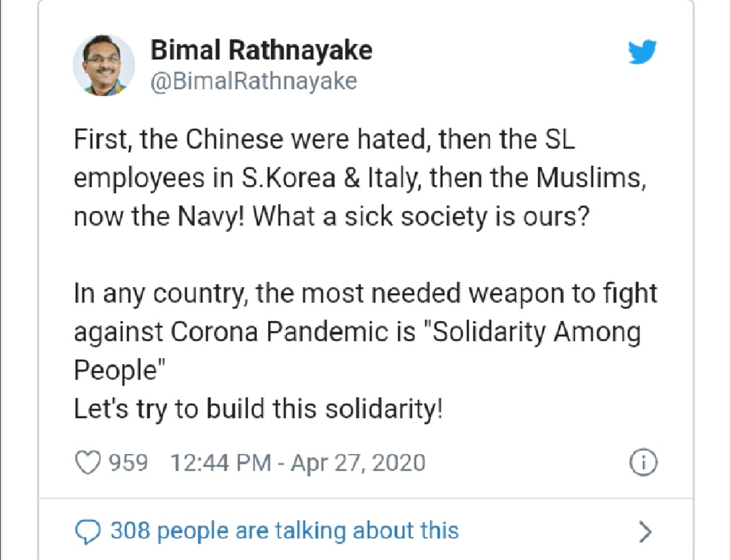
Task: Like the tweet with the heart icon
Action: pyautogui.click(x=85, y=463)
